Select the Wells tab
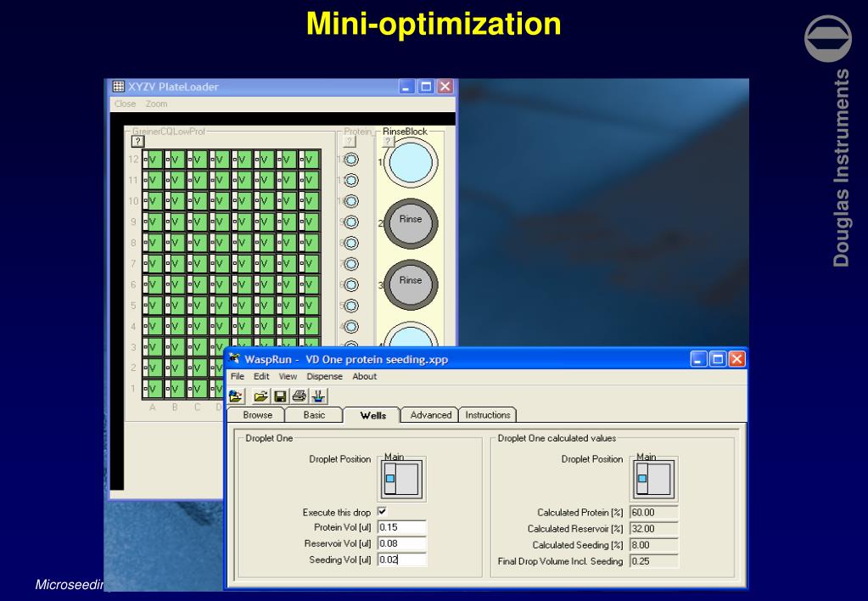 tap(372, 415)
